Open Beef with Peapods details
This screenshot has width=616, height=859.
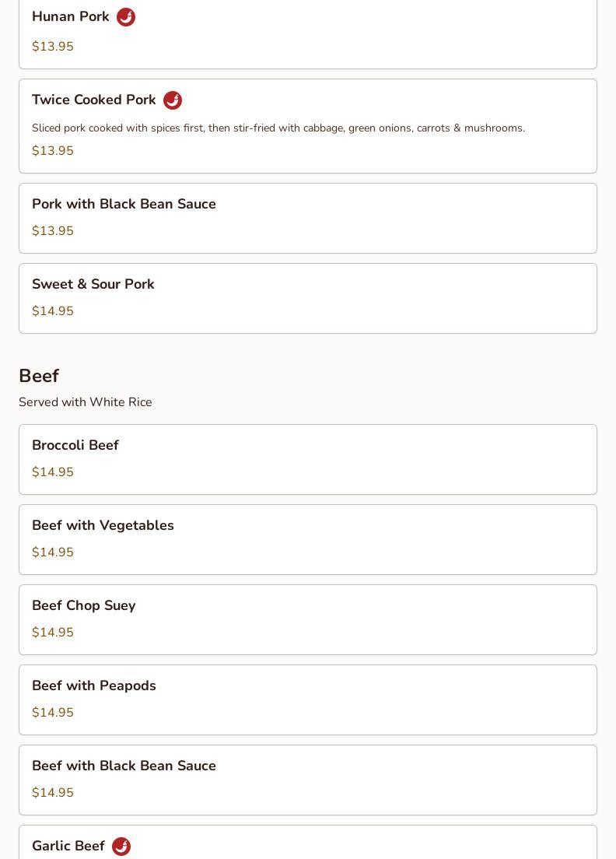coord(94,686)
